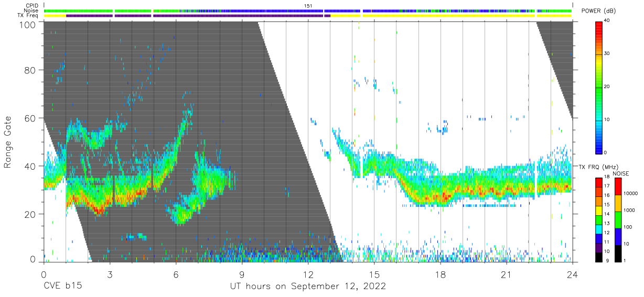The height and width of the screenshot is (297, 644).
Task: Click the 6 tick on UT hours axis
Action: click(176, 274)
